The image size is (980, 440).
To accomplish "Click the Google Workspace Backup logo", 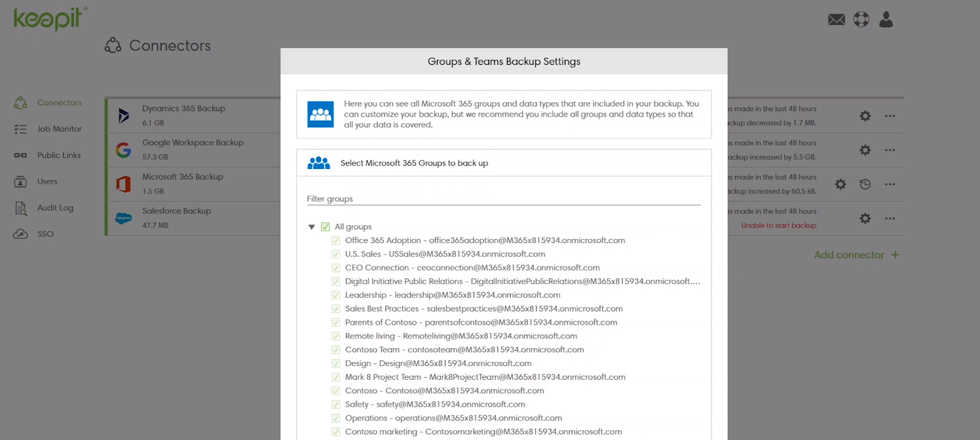I will click(123, 151).
